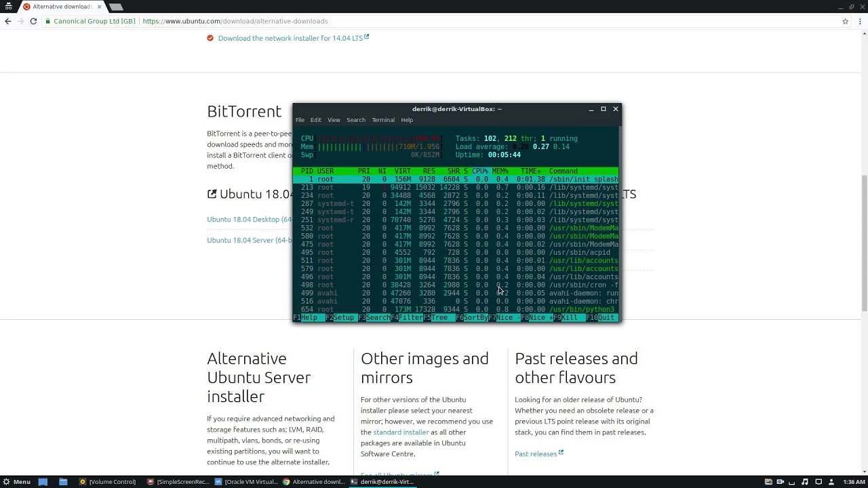868x488 pixels.
Task: Sort htop by the TIME+ column header
Action: (x=531, y=171)
